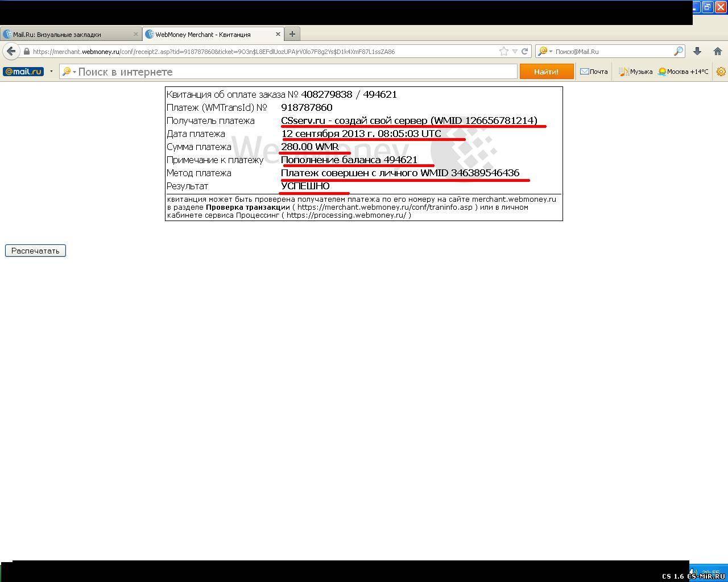Open the URL history dropdown arrow
Screen dimensions: 728x582
click(515, 51)
